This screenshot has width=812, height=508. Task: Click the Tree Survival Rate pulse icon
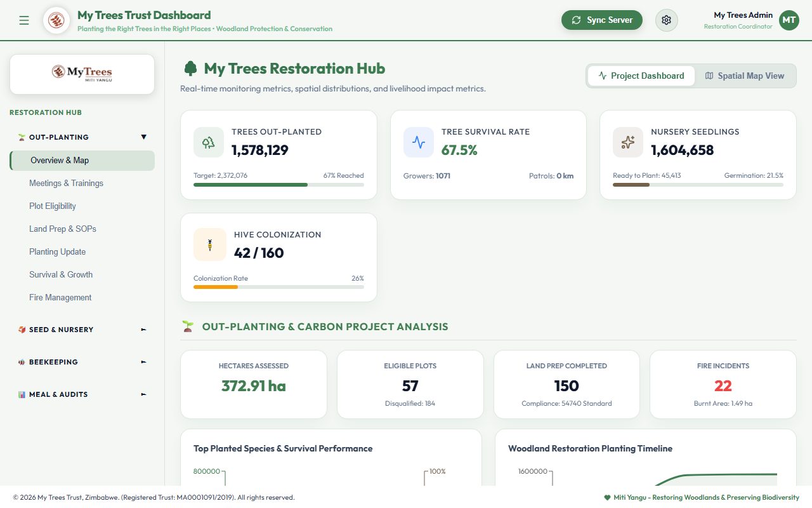point(419,142)
